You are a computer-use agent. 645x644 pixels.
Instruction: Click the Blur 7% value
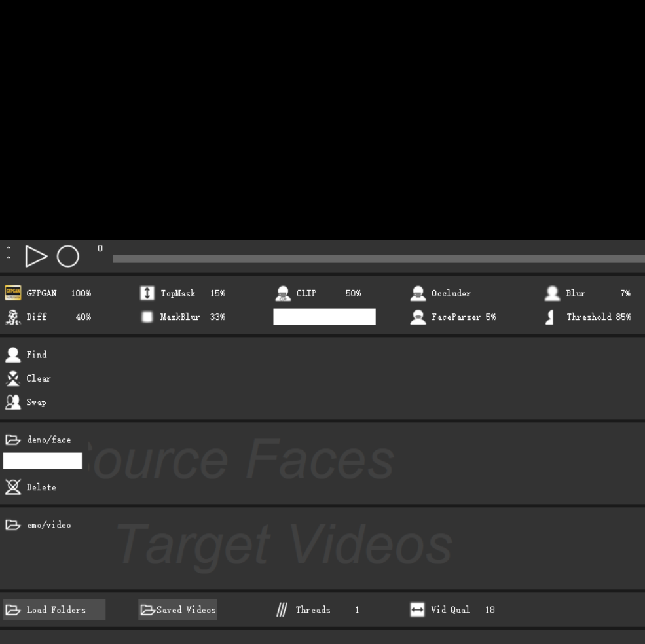point(625,293)
